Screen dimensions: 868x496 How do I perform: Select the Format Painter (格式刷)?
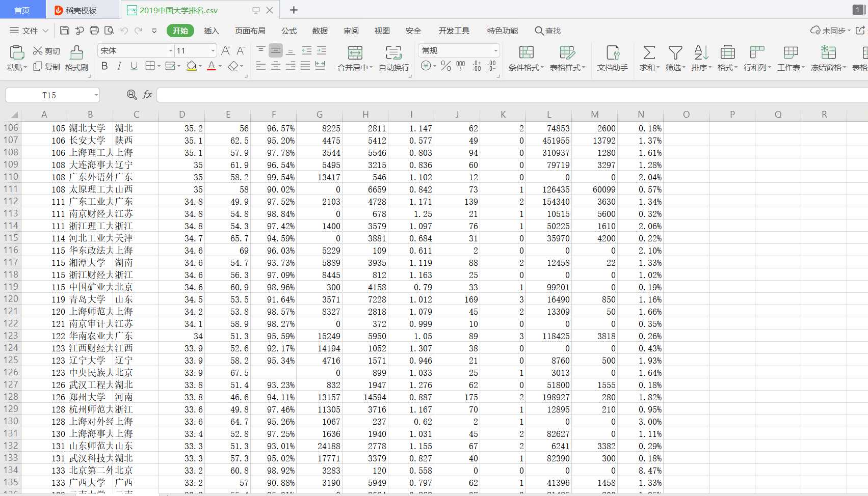76,58
